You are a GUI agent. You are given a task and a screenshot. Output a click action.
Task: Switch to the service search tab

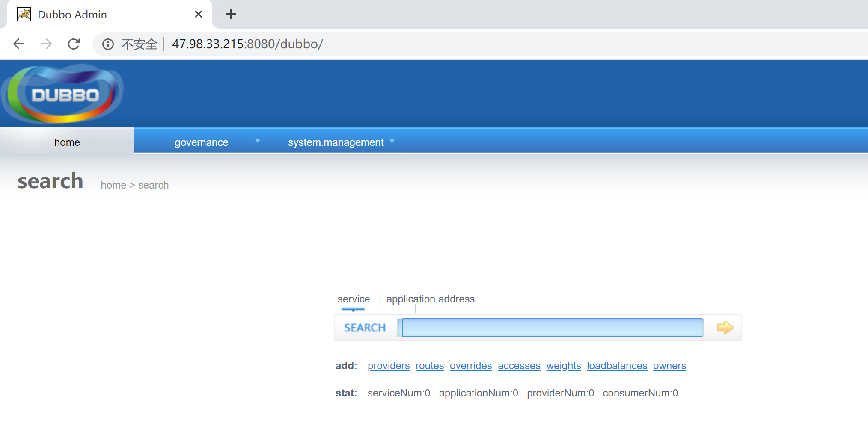tap(354, 299)
